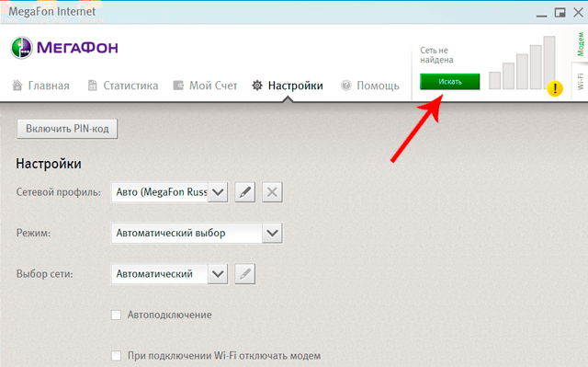Click the yellow warning exclamation icon

click(555, 88)
